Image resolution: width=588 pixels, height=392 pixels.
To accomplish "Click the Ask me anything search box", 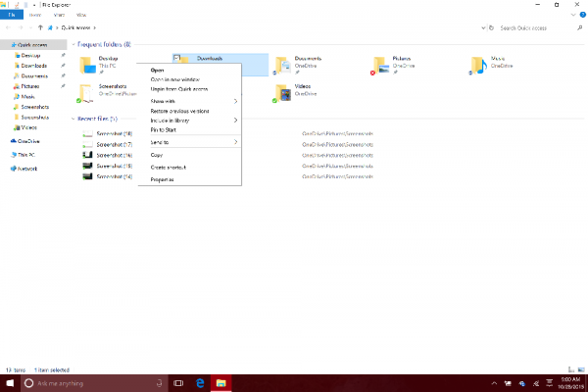I will tap(94, 383).
